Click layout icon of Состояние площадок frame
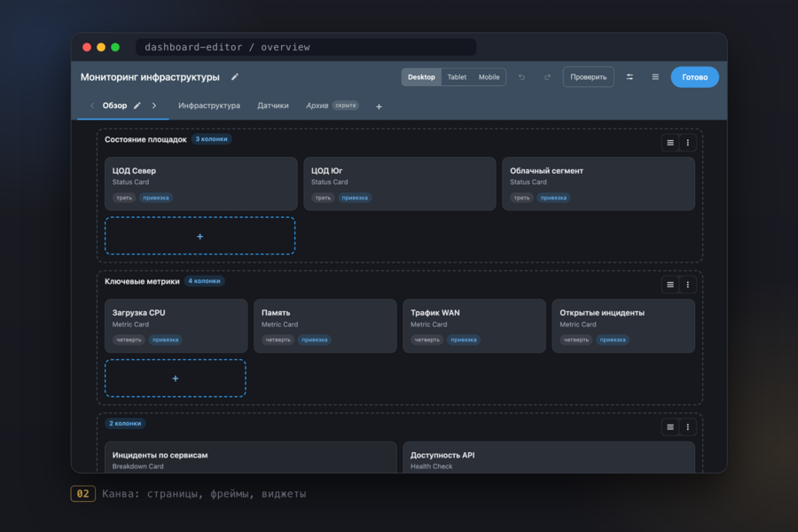The width and height of the screenshot is (798, 532). point(670,143)
